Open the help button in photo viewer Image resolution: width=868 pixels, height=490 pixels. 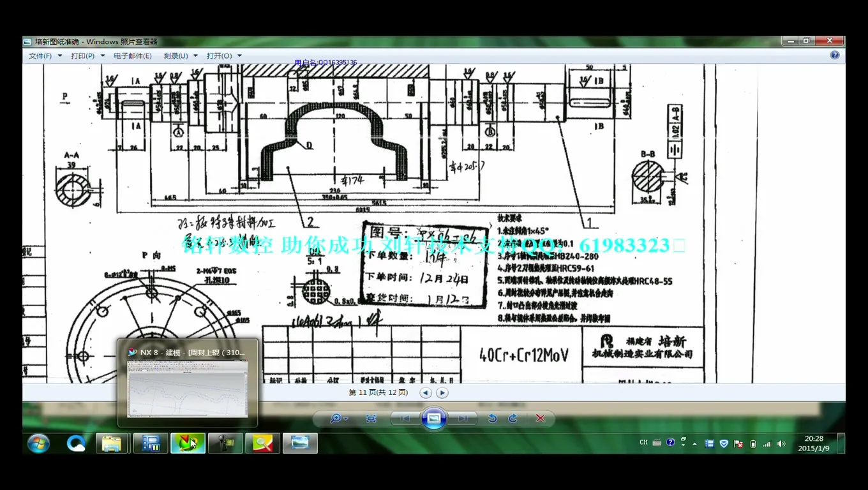pos(834,56)
